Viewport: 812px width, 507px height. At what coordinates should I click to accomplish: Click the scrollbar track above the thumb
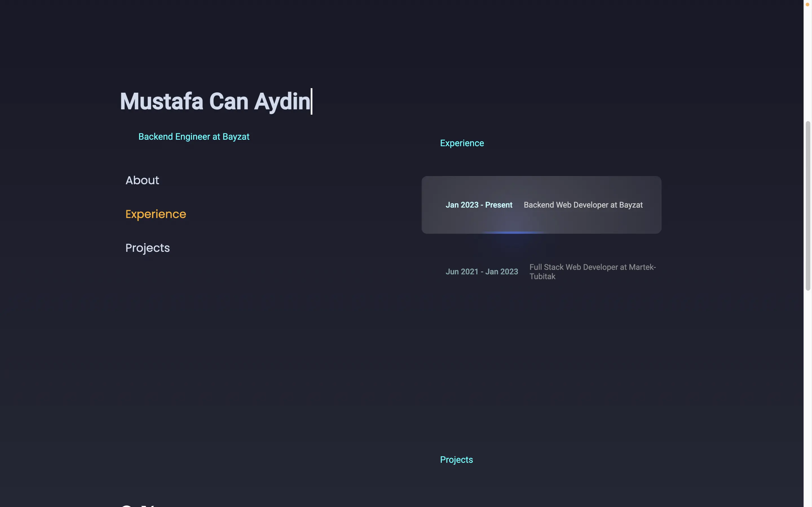point(808,64)
